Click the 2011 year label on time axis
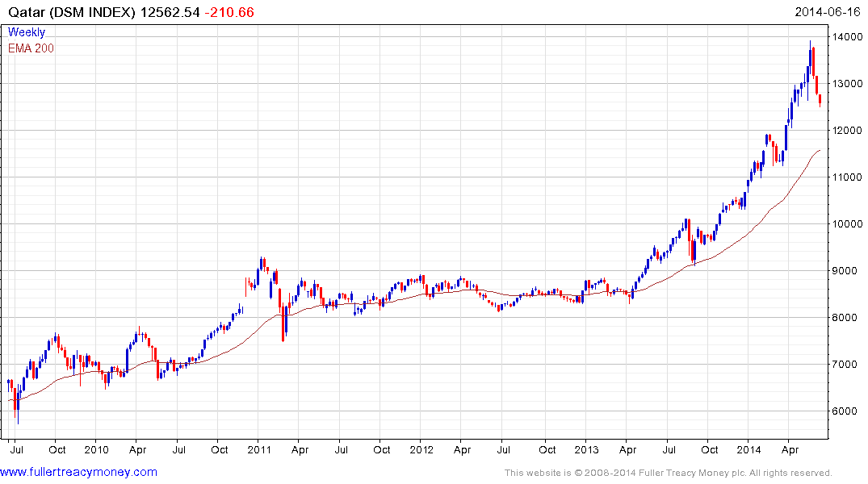The width and height of the screenshot is (868, 484). 259,449
